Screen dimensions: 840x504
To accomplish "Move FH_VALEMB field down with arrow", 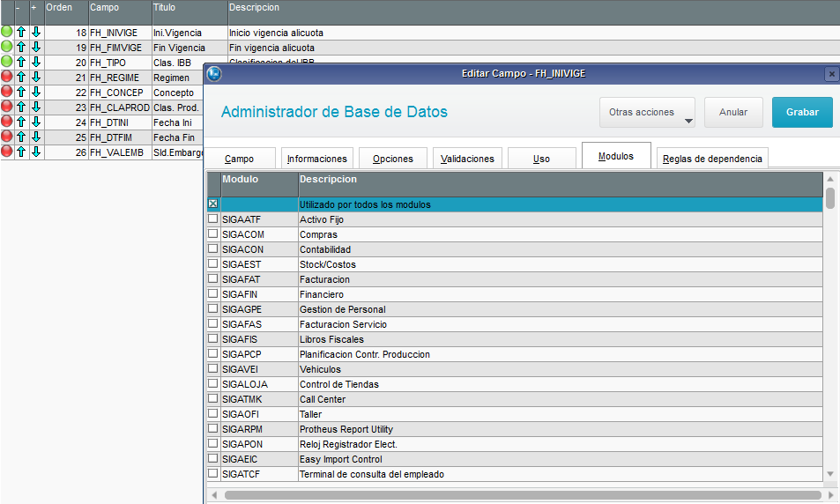I will click(36, 152).
